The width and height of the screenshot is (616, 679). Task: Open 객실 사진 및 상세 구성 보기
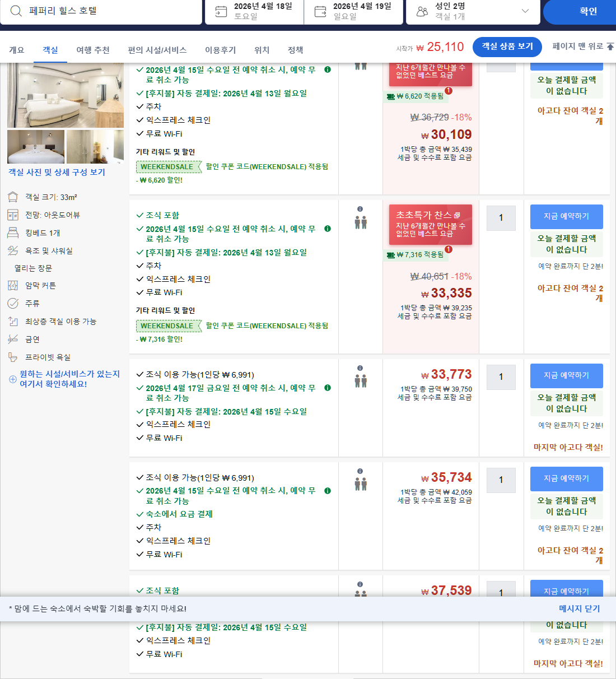(x=58, y=172)
